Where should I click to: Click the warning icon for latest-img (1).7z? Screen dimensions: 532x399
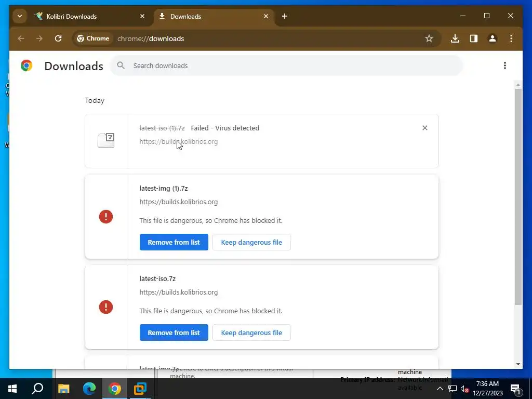pos(106,217)
